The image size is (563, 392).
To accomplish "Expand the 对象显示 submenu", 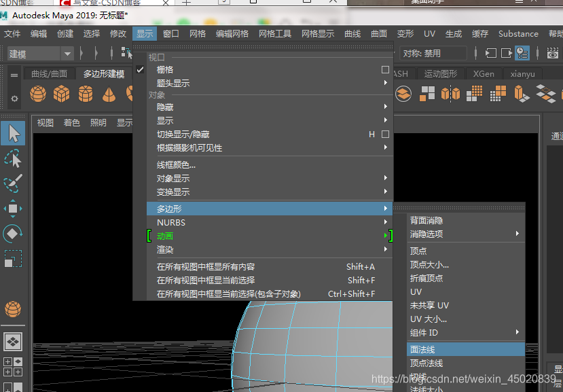I will pos(270,178).
